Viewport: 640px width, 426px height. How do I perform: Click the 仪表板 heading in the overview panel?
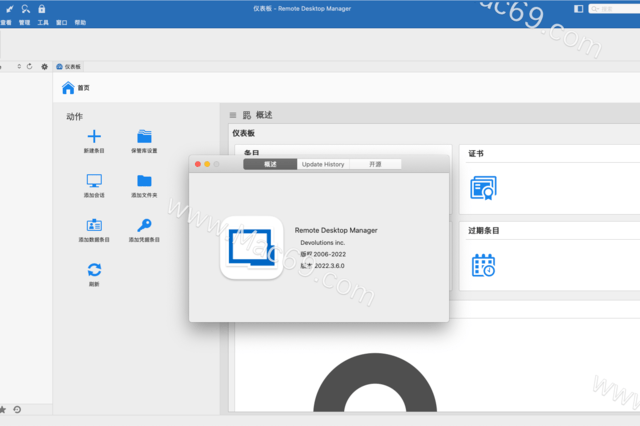(x=244, y=133)
